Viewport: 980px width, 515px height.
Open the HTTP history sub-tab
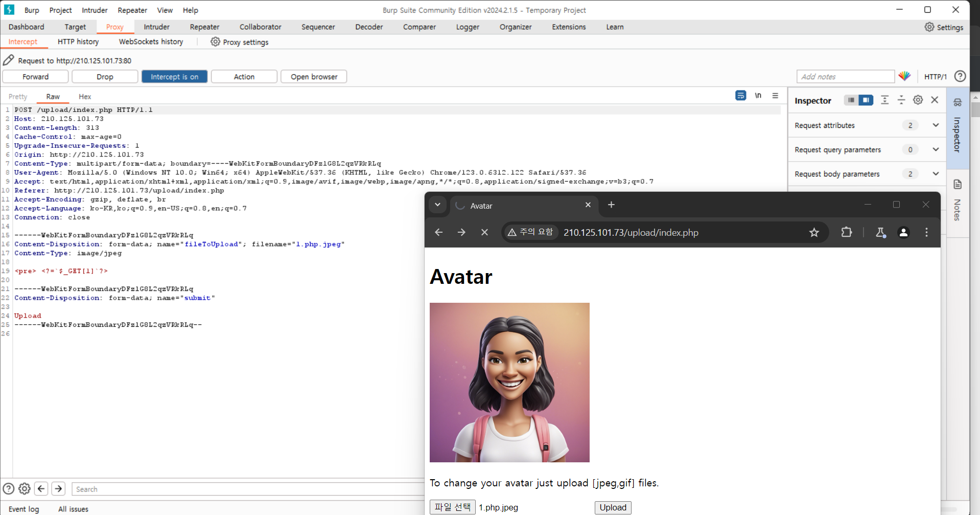(x=78, y=41)
